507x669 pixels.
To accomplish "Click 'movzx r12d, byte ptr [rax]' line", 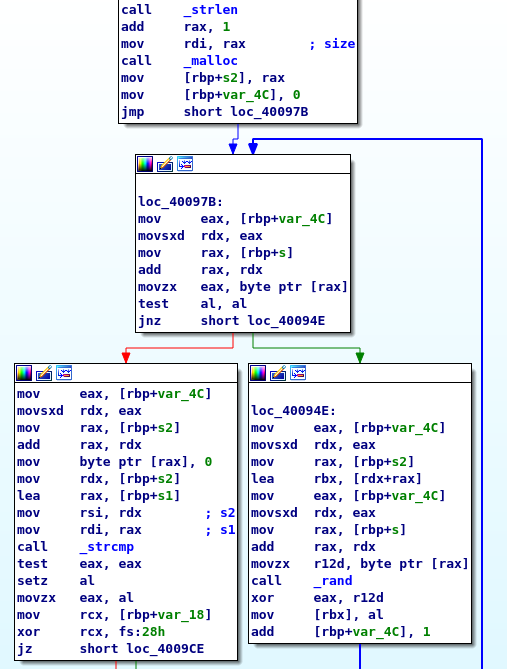I will pyautogui.click(x=360, y=564).
